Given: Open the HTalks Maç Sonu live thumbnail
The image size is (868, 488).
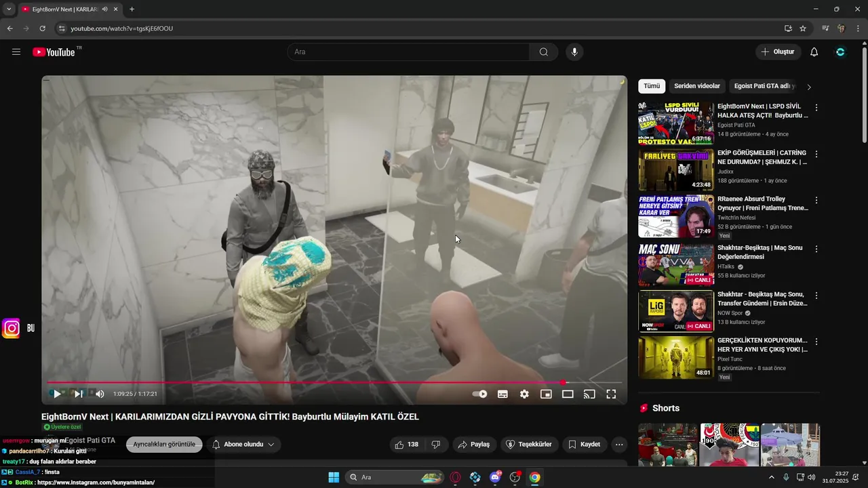Looking at the screenshot, I should pyautogui.click(x=676, y=265).
